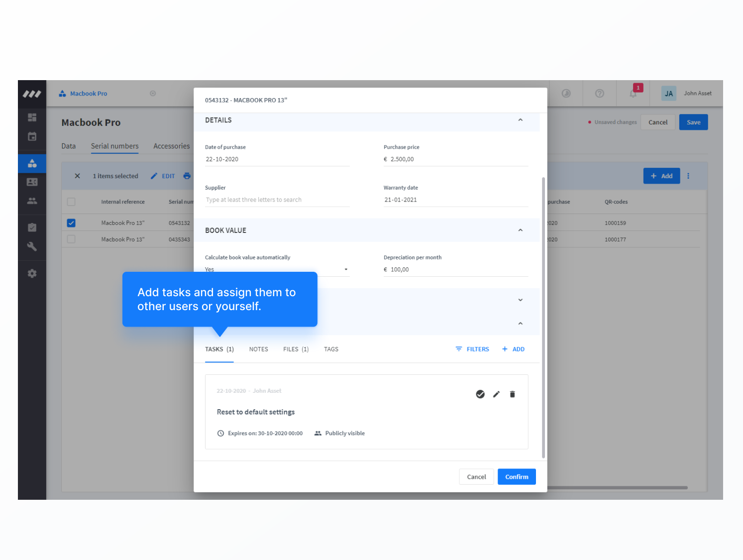Collapse the DETAILS section
Image resolution: width=743 pixels, height=560 pixels.
tap(521, 120)
